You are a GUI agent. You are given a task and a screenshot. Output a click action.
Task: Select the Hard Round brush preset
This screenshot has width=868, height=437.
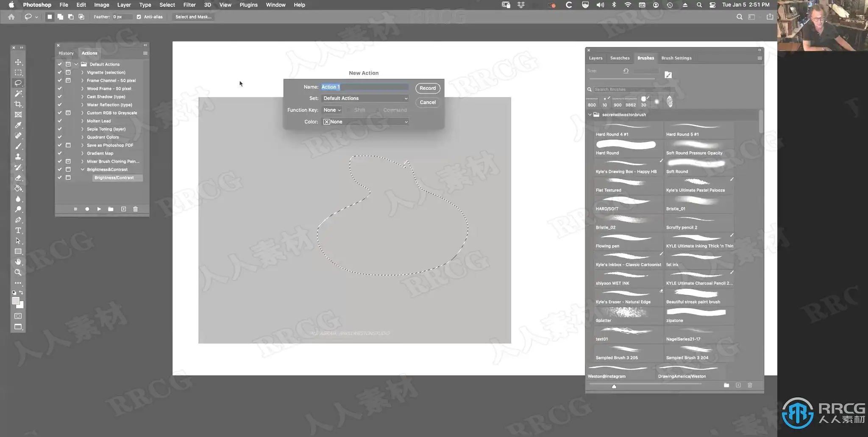click(628, 148)
